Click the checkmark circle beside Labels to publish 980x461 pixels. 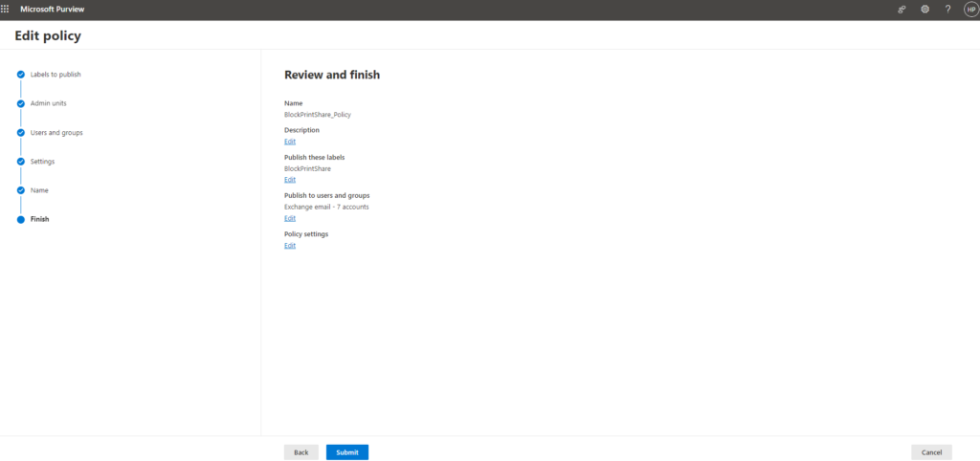[20, 74]
